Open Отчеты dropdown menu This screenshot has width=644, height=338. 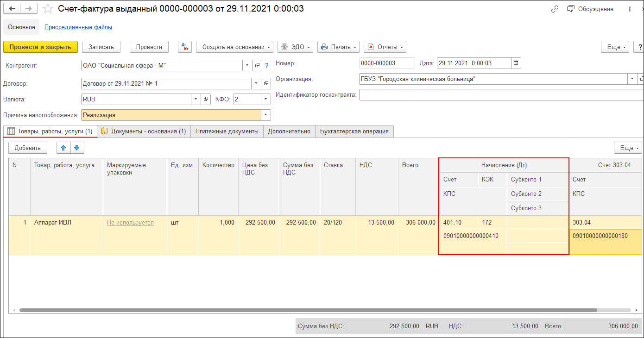pos(385,47)
